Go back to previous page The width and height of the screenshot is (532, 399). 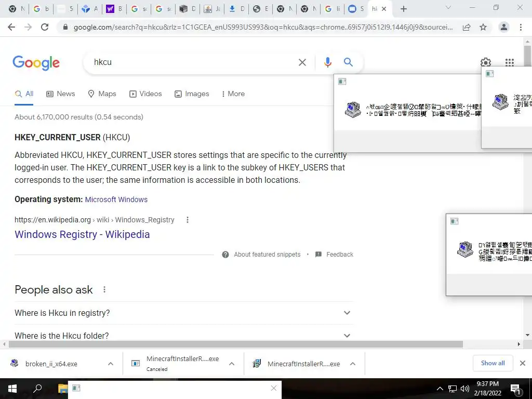pos(11,27)
